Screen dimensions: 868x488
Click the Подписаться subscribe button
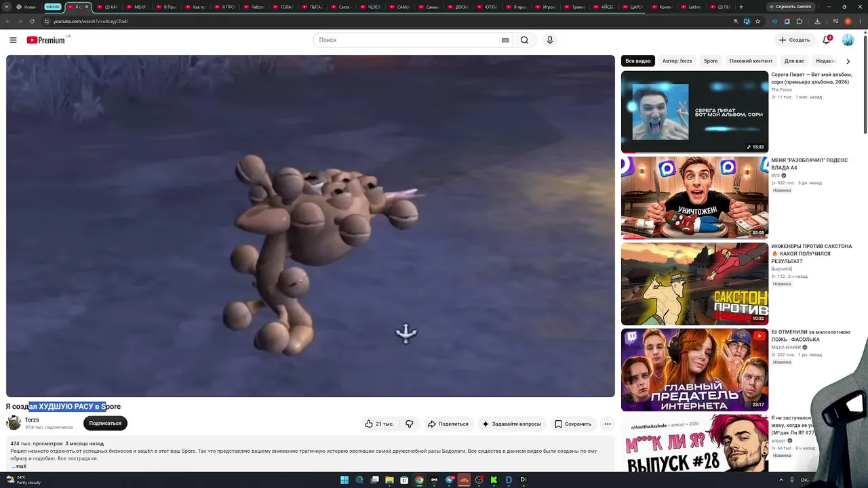click(105, 424)
